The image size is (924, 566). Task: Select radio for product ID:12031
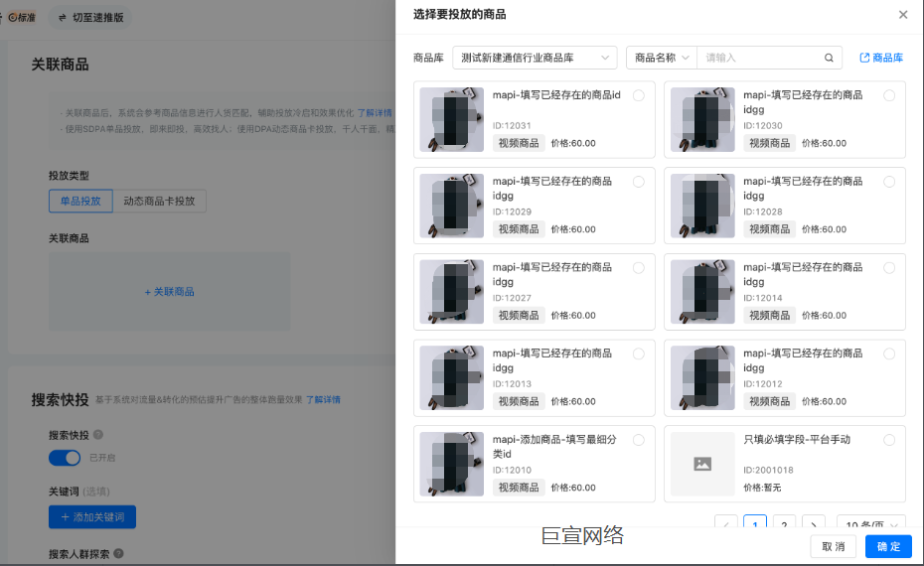tap(639, 95)
